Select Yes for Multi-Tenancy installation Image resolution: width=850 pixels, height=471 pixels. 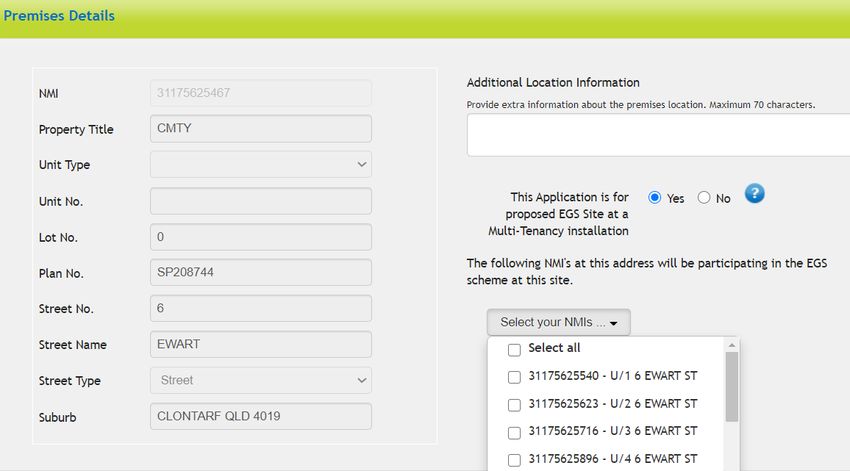click(654, 197)
